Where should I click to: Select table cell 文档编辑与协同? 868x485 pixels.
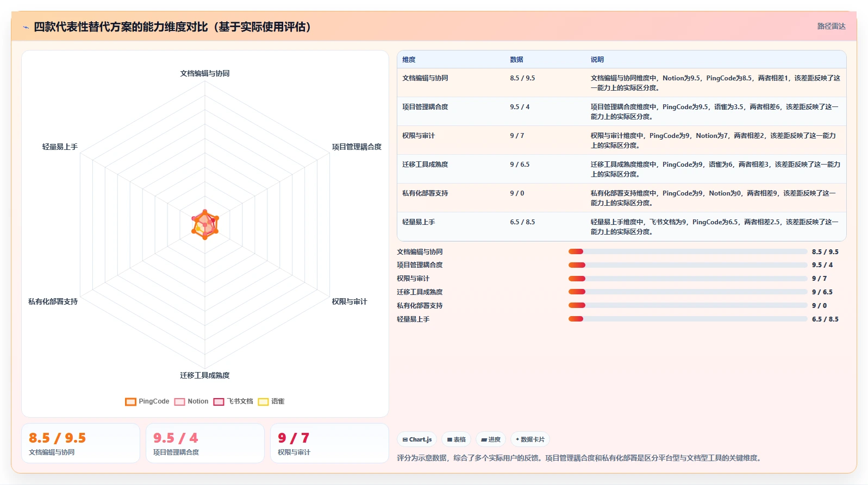(x=425, y=78)
